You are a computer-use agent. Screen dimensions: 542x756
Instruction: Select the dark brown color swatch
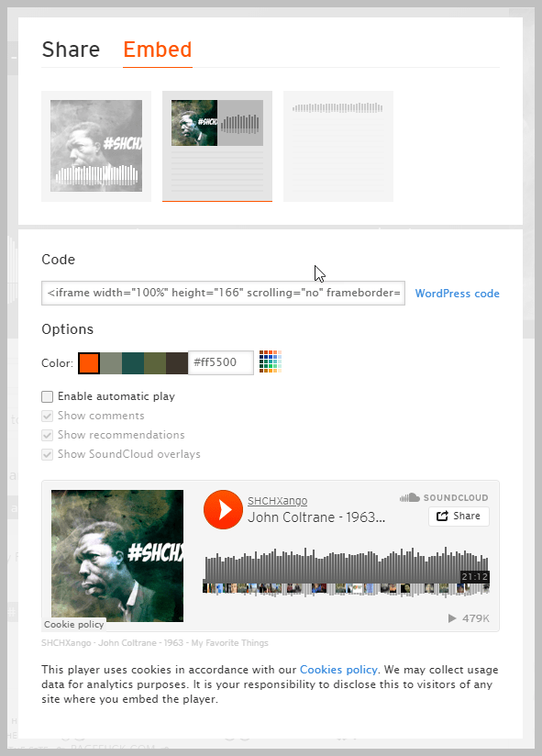pyautogui.click(x=177, y=363)
